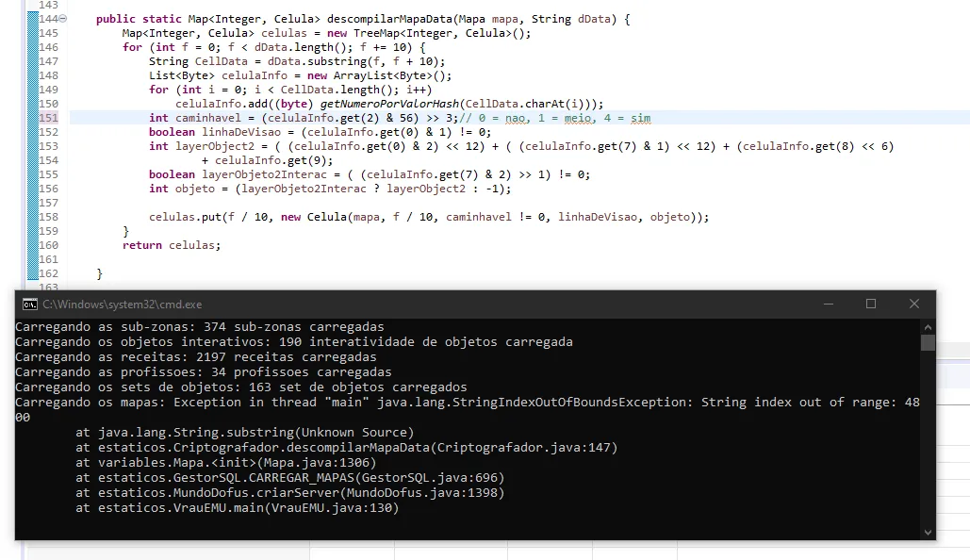Click the console scrollbar down arrow
The height and width of the screenshot is (560, 970).
(x=928, y=533)
